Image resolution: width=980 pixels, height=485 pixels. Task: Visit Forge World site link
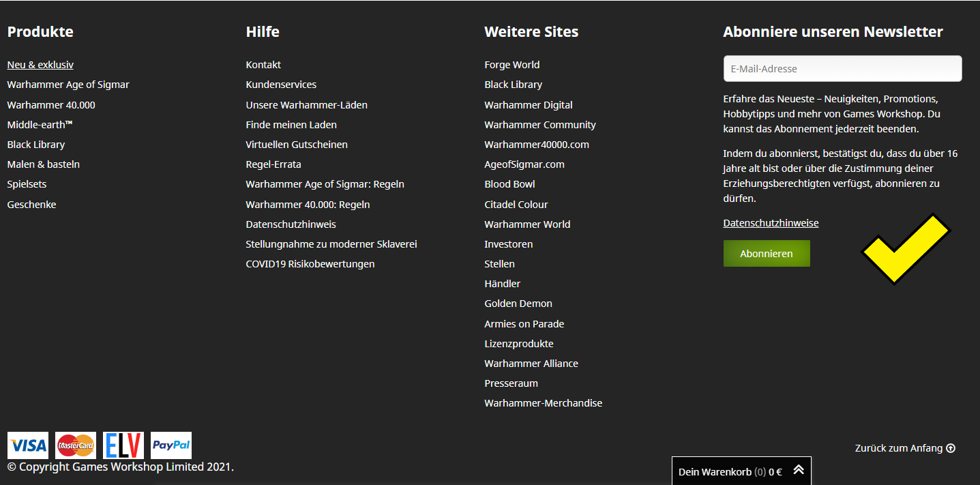coord(512,65)
